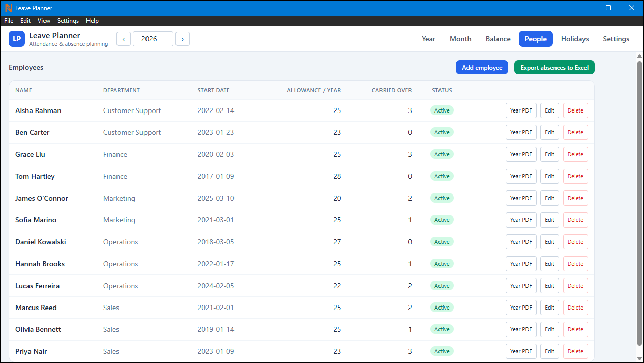Click start date 2017-01-09
This screenshot has height=363, width=644.
(216, 176)
